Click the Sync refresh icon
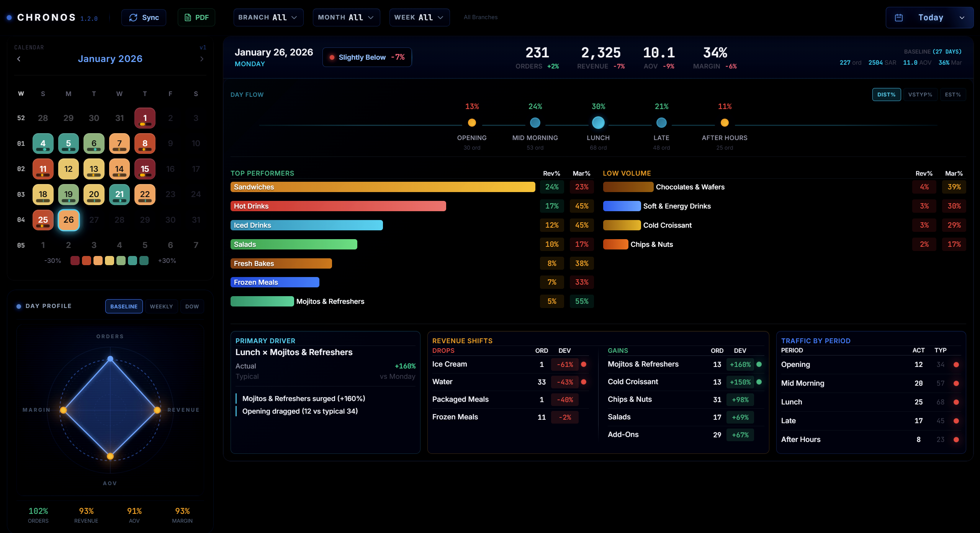The image size is (980, 533). coord(133,17)
